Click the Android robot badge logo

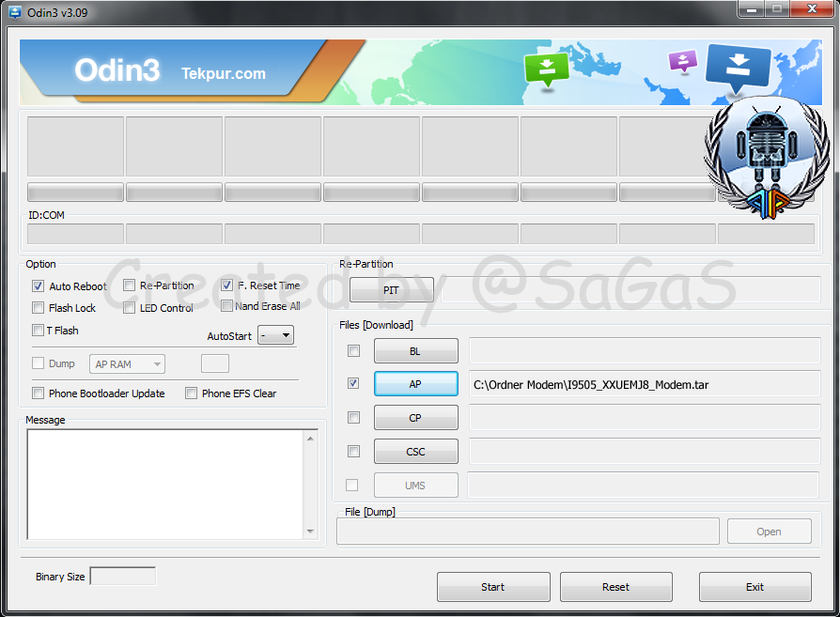767,158
